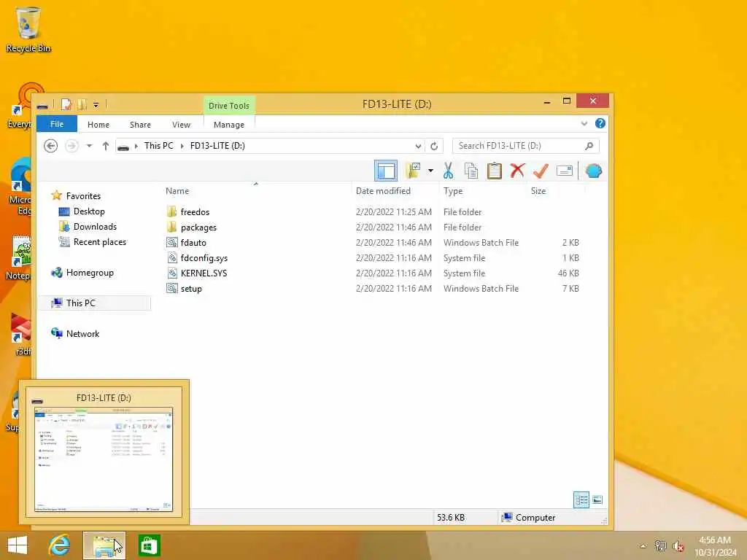Image resolution: width=747 pixels, height=560 pixels.
Task: Launch Internet Explorer from the taskbar
Action: click(60, 545)
